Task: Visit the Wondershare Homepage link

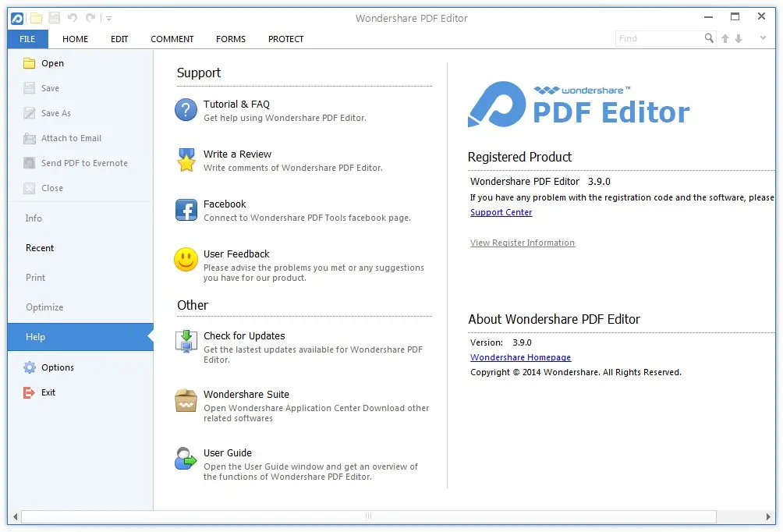Action: (520, 358)
